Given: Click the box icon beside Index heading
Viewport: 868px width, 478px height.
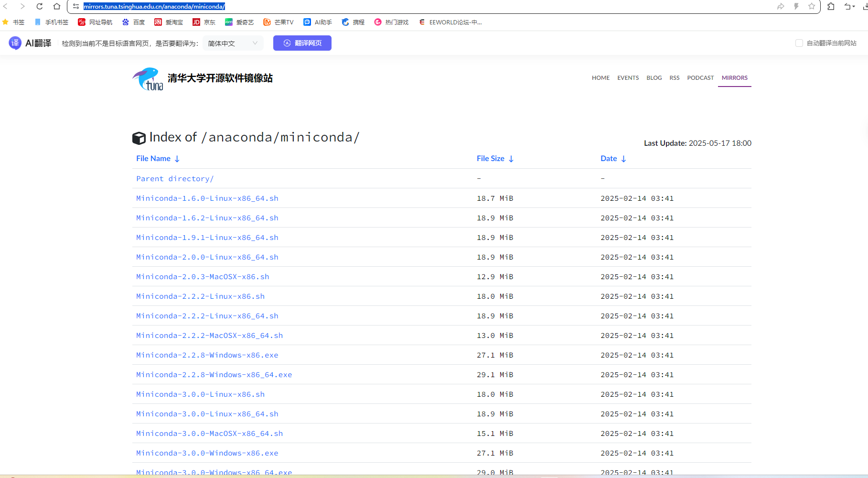Looking at the screenshot, I should [x=139, y=138].
